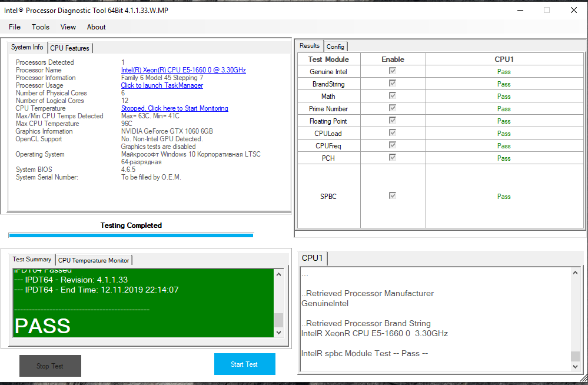The image size is (588, 385).
Task: Open the View menu
Action: pos(68,27)
